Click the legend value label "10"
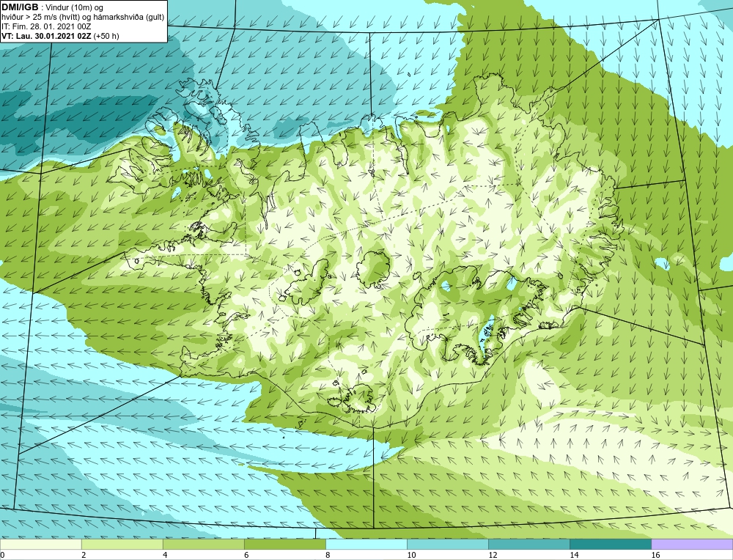Image resolution: width=733 pixels, height=560 pixels. point(411,555)
